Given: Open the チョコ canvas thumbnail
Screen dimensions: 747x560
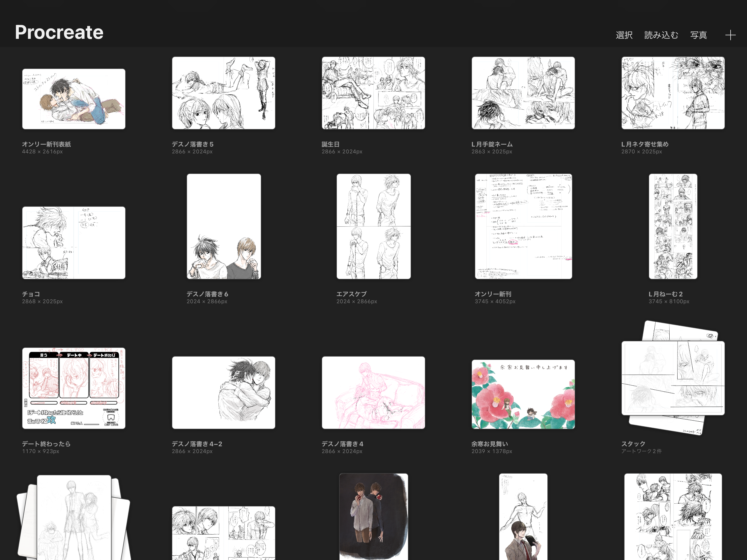Looking at the screenshot, I should pos(74,243).
